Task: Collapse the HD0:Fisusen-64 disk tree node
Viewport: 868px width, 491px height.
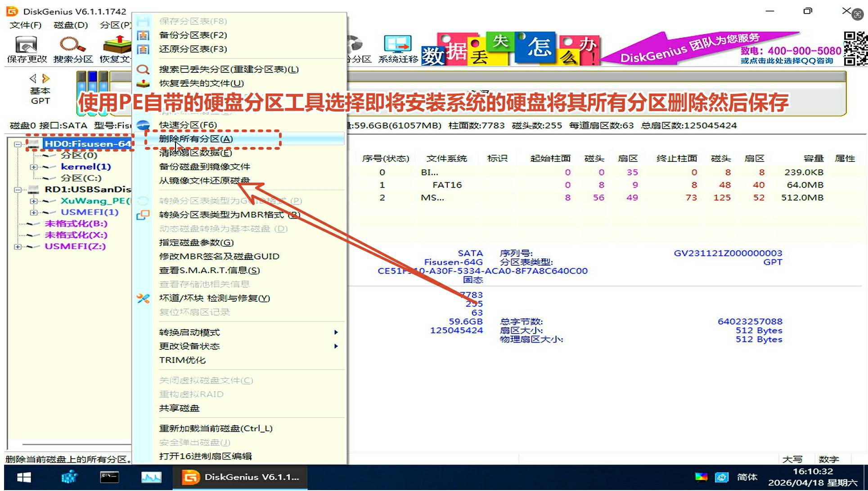Action: (18, 144)
